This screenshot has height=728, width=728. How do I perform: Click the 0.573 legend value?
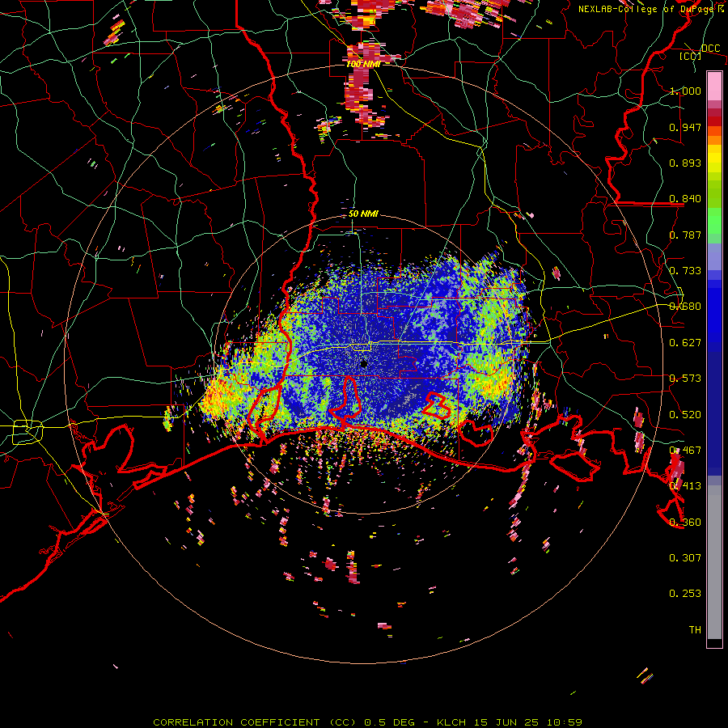(685, 379)
